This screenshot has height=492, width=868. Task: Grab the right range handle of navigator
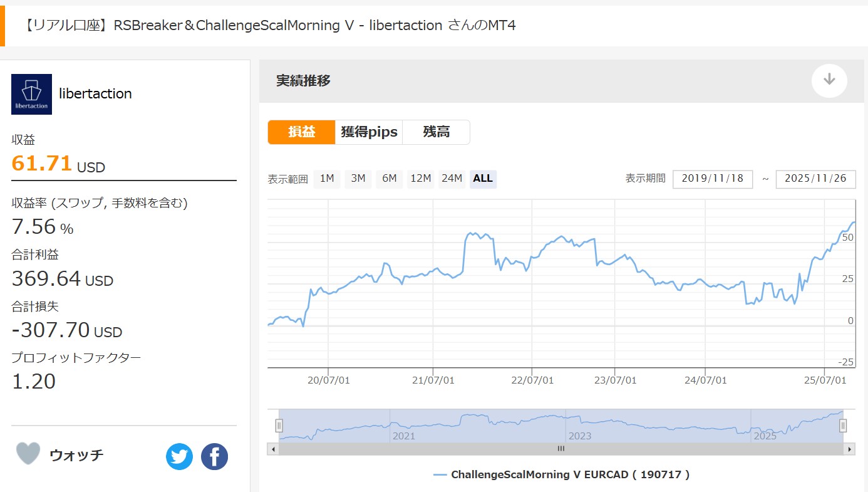(x=843, y=426)
